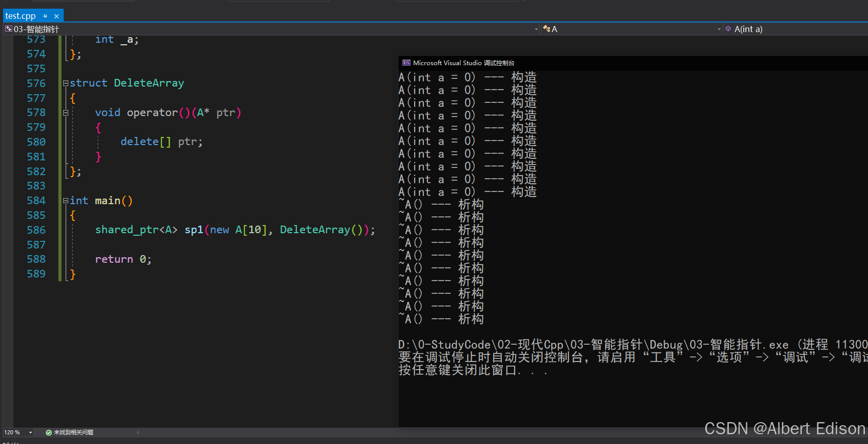Open the class A type dropdown

pyautogui.click(x=719, y=29)
